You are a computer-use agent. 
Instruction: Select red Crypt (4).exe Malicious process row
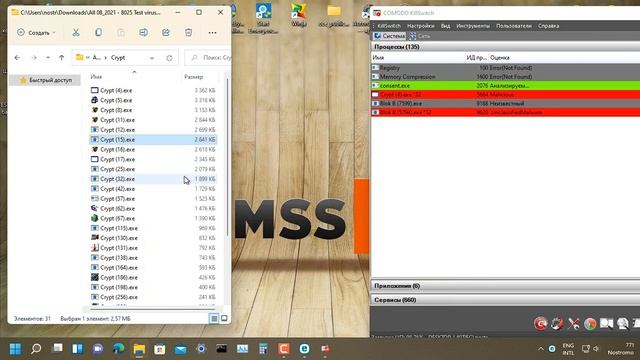click(x=505, y=95)
